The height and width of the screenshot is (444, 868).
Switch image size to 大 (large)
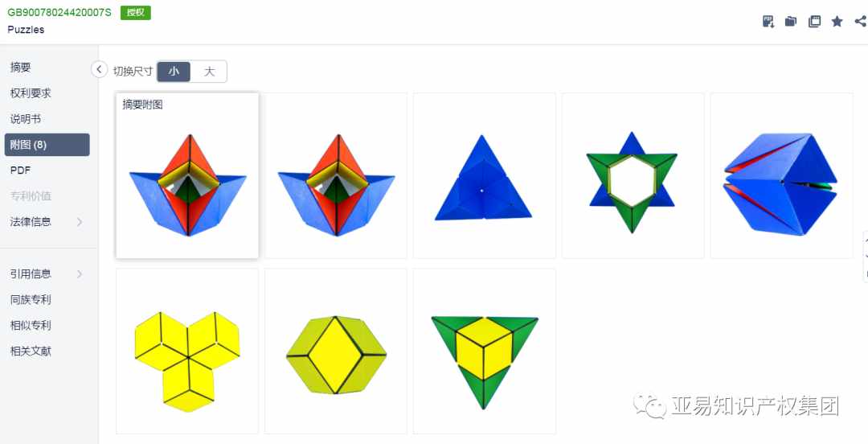(209, 72)
